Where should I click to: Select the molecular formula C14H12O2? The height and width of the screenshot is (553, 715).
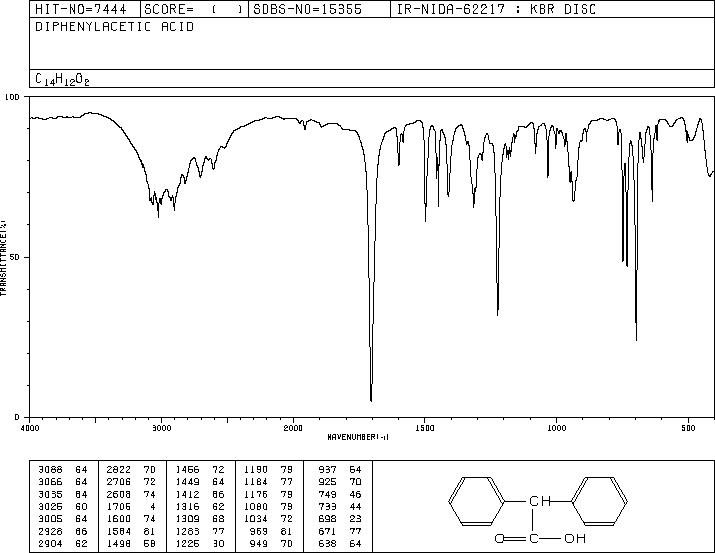coord(62,79)
